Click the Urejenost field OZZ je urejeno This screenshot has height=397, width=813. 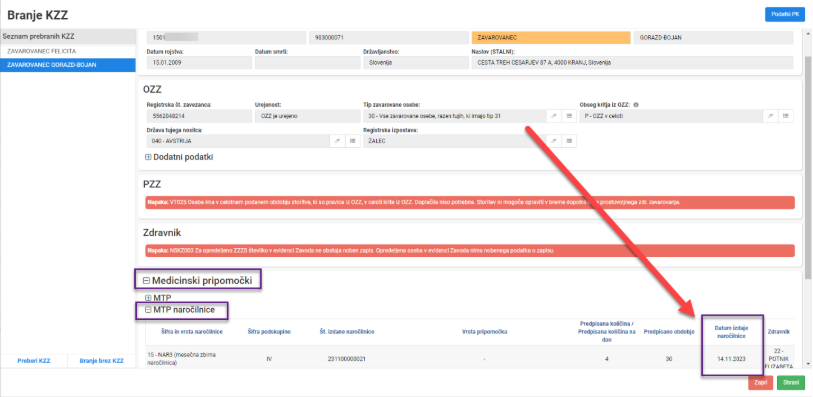(307, 116)
